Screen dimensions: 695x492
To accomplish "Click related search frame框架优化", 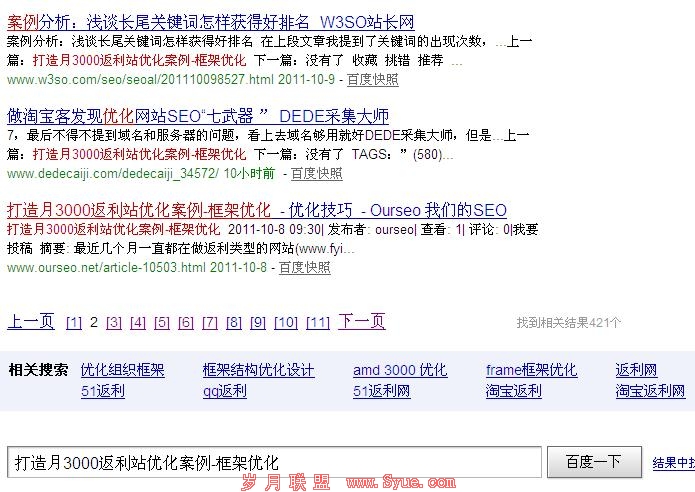I will coord(531,371).
